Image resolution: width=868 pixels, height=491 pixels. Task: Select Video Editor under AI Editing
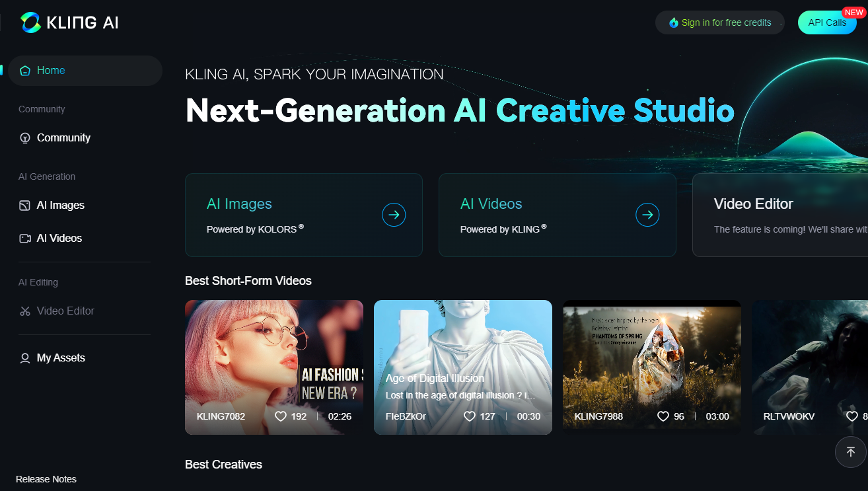tap(65, 311)
